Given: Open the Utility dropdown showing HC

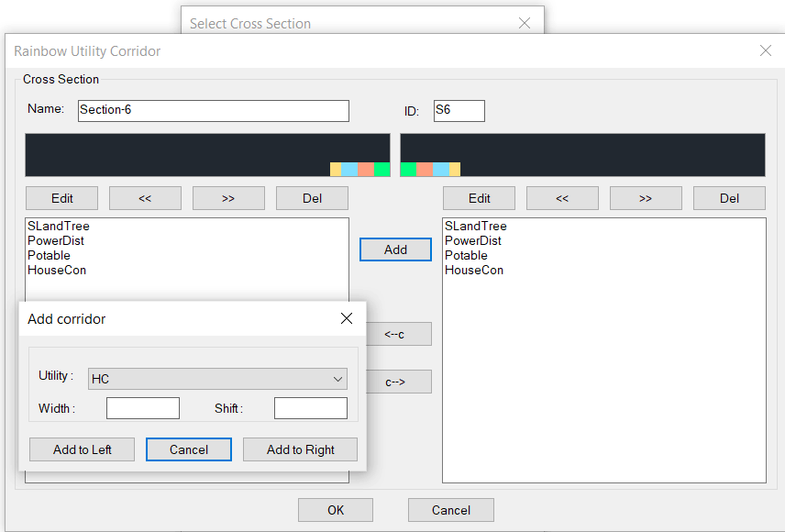Looking at the screenshot, I should (217, 379).
